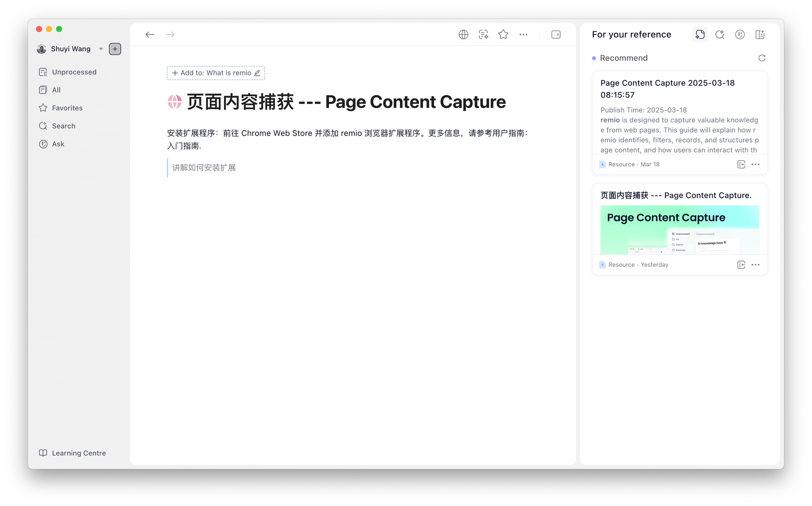The height and width of the screenshot is (506, 812).
Task: Click the Page Content Capture thumbnail image
Action: pyautogui.click(x=679, y=230)
